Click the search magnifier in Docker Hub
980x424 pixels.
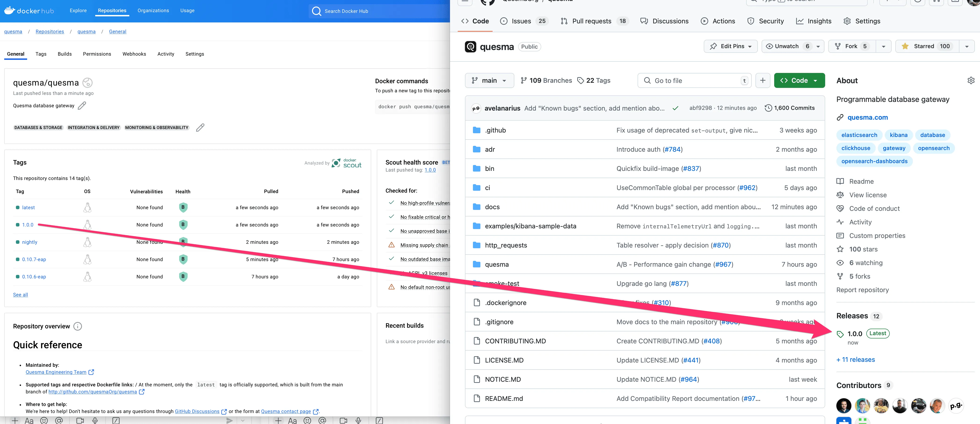[316, 11]
